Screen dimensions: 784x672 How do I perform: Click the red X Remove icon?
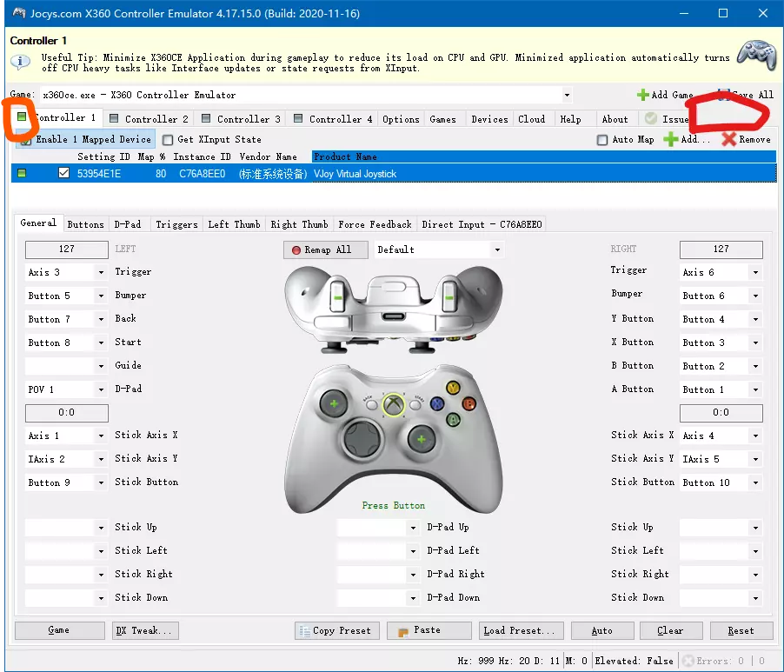click(x=729, y=139)
